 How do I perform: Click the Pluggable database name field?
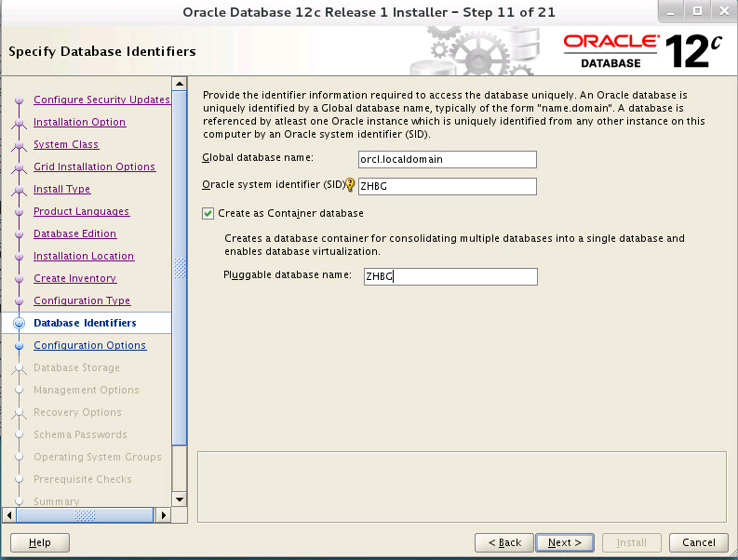[450, 276]
